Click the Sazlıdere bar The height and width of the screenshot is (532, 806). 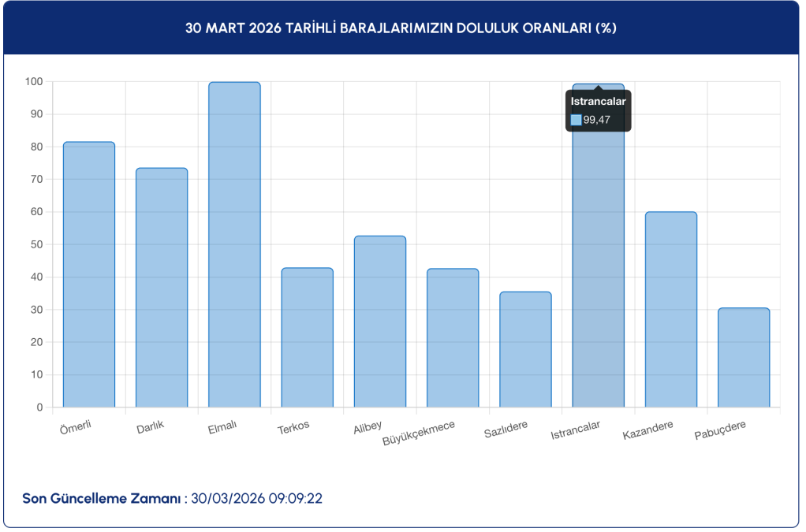click(x=525, y=349)
